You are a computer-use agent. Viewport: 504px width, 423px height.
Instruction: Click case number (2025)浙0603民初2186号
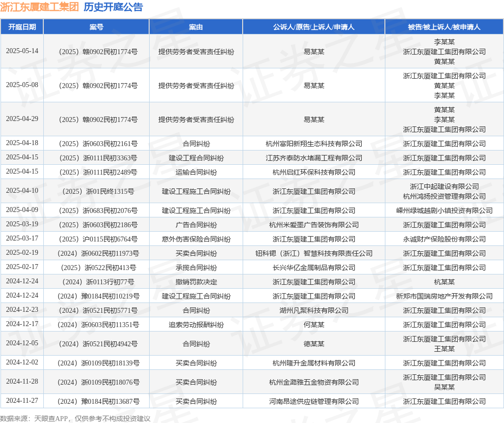coord(98,225)
